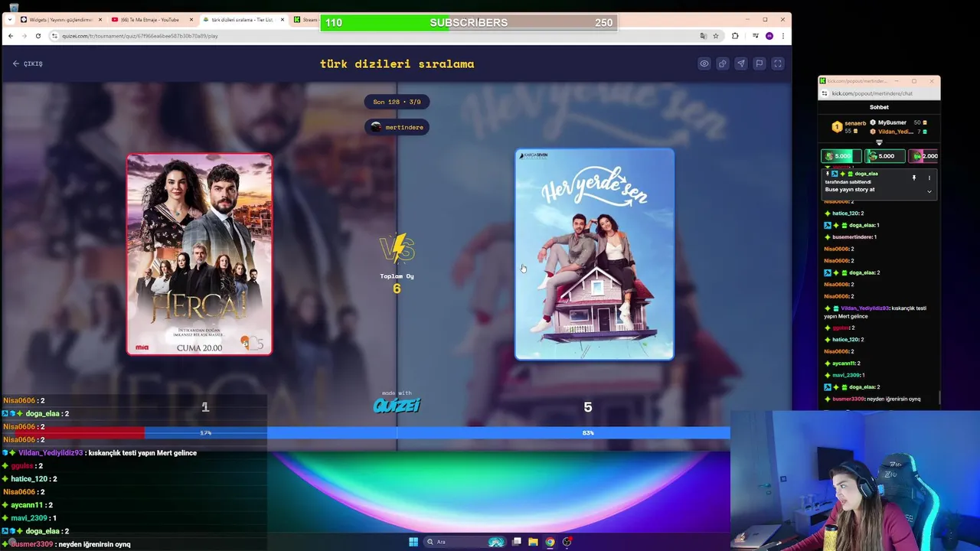
Task: Choose the Hercai poster
Action: pyautogui.click(x=199, y=254)
